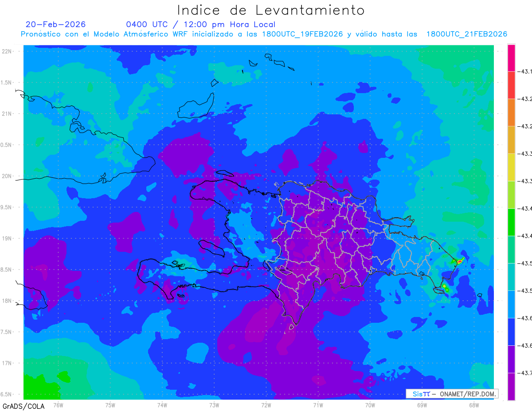Image resolution: width=532 pixels, height=411 pixels.
Task: Pick the red swatch in the color legend
Action: pos(511,85)
